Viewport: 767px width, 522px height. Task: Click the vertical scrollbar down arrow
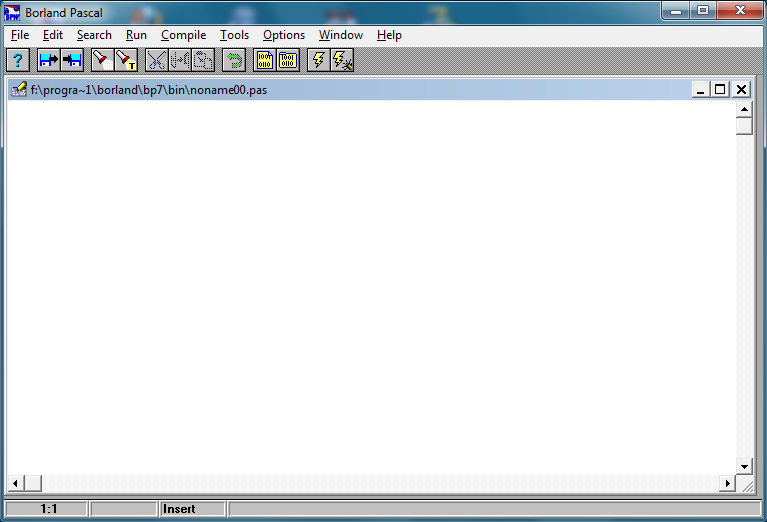click(744, 466)
